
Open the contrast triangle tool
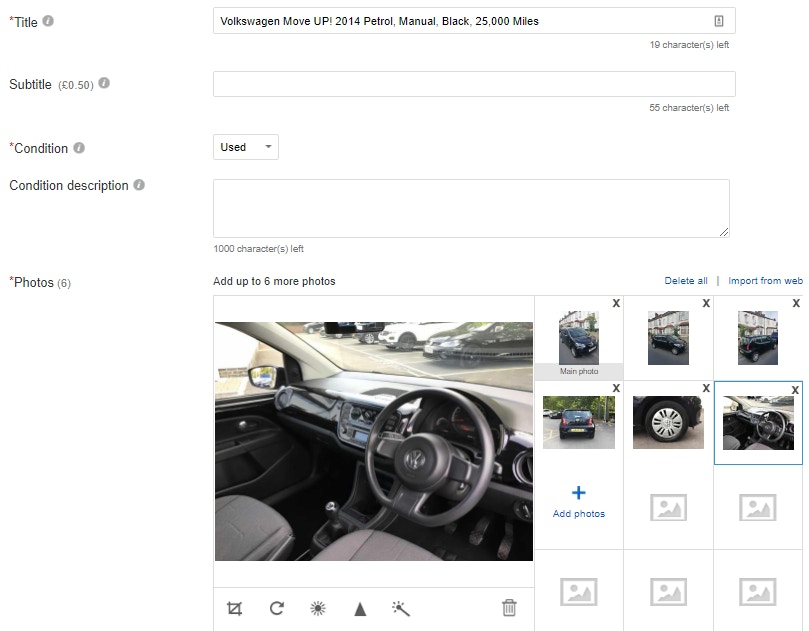[360, 609]
